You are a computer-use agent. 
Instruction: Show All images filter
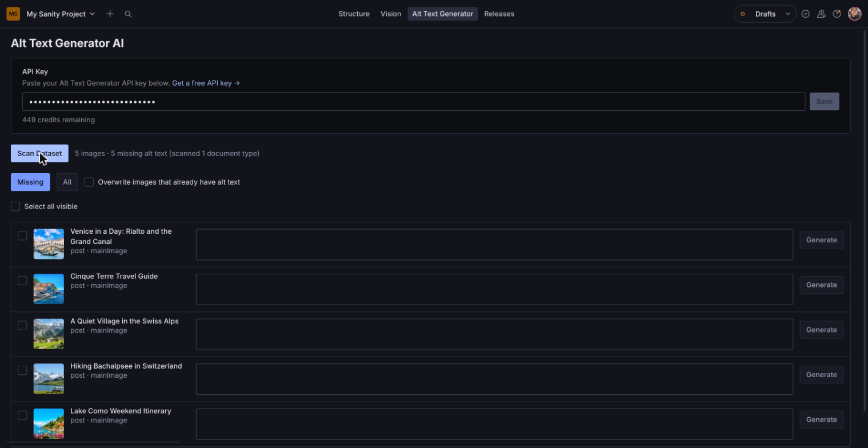pyautogui.click(x=67, y=182)
